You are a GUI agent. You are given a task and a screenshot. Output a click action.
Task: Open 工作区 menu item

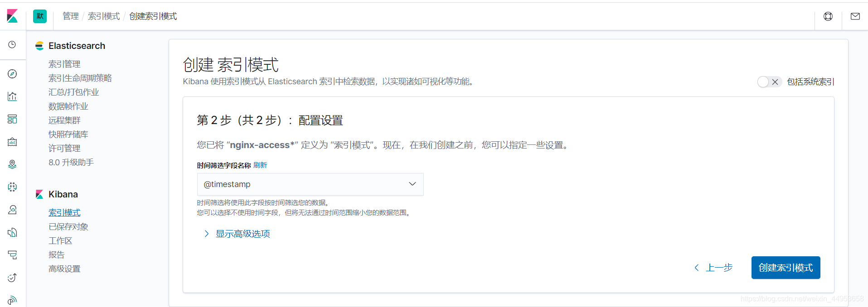point(60,241)
